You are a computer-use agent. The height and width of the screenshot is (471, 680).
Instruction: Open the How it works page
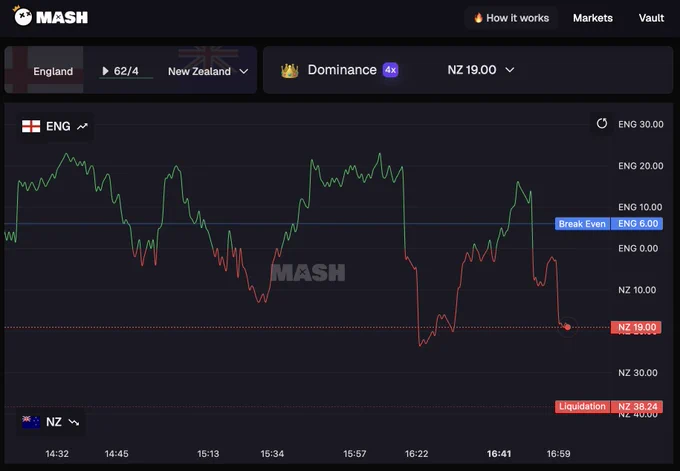point(511,18)
